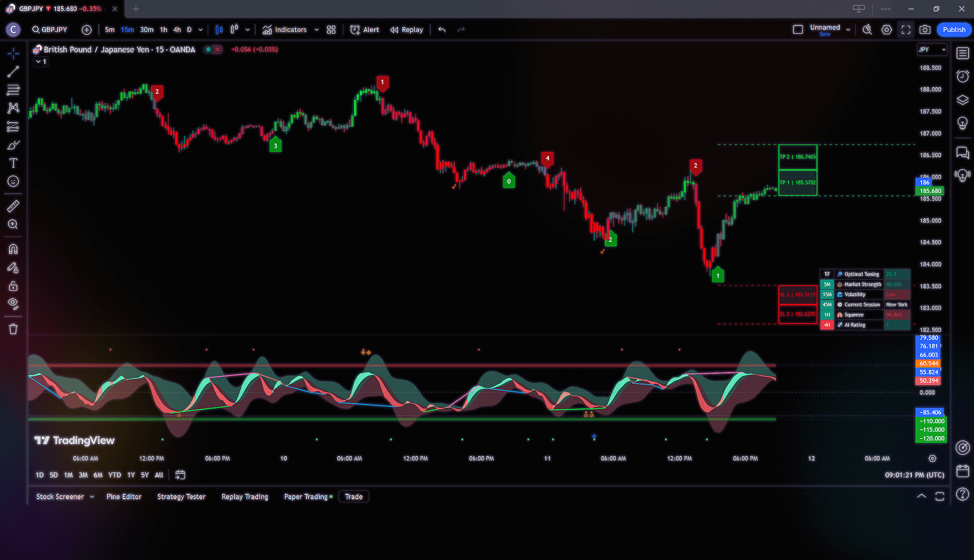Open the go to date calendar
The width and height of the screenshot is (974, 560).
[180, 475]
